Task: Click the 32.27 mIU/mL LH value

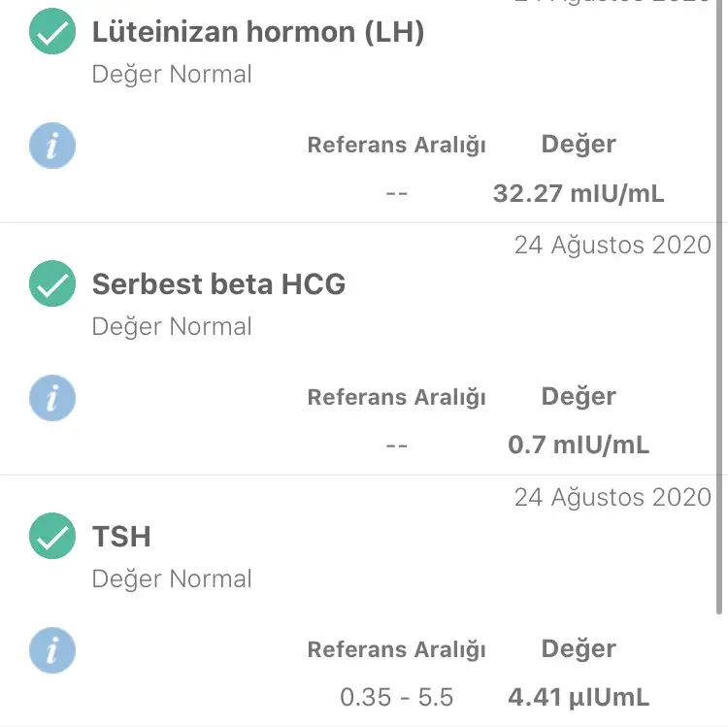Action: click(579, 193)
